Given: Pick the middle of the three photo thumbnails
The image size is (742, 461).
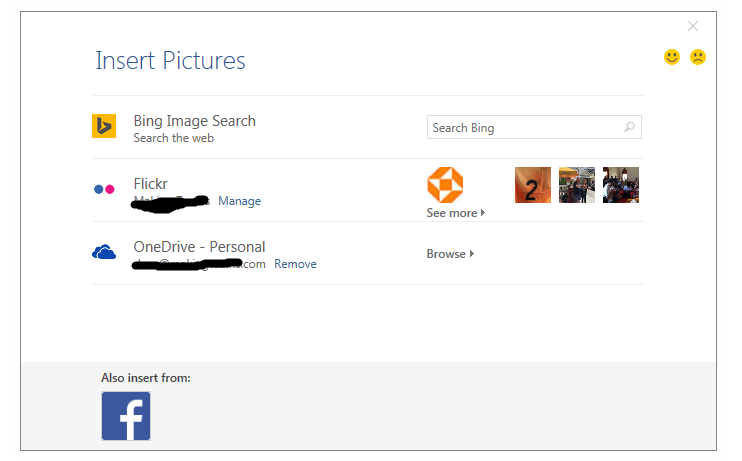Looking at the screenshot, I should [577, 185].
